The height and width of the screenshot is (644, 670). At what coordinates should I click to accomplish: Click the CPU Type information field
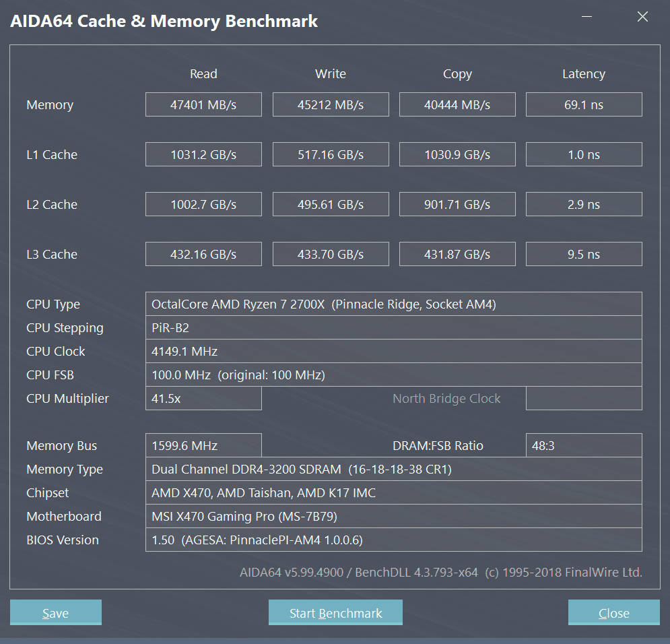click(x=393, y=304)
